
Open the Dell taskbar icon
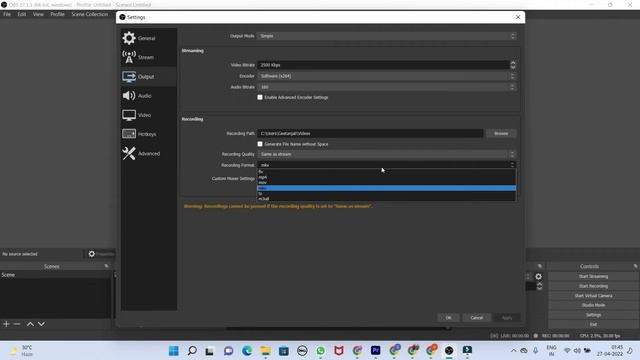click(302, 351)
